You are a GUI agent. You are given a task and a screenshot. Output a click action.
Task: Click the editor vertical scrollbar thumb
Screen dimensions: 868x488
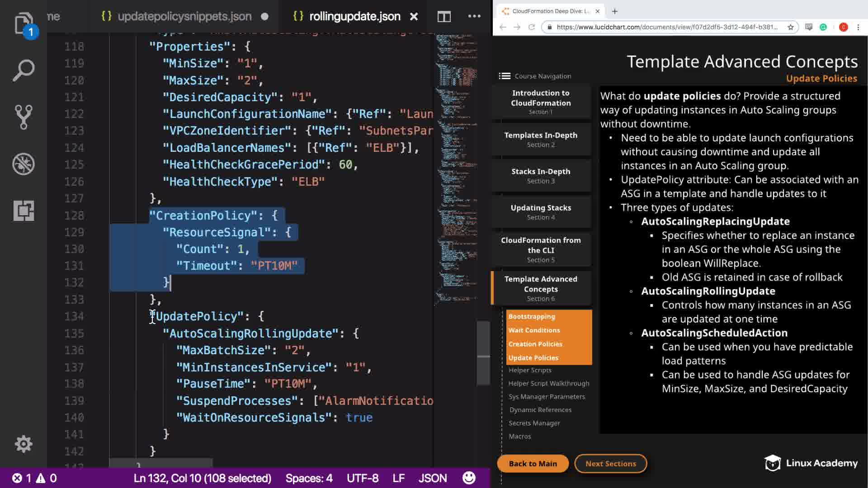[483, 352]
